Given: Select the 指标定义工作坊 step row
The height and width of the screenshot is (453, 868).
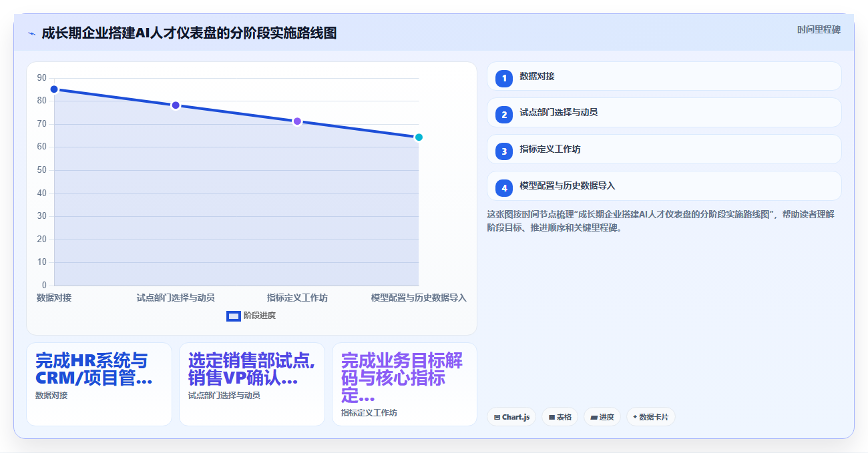Looking at the screenshot, I should (x=664, y=149).
